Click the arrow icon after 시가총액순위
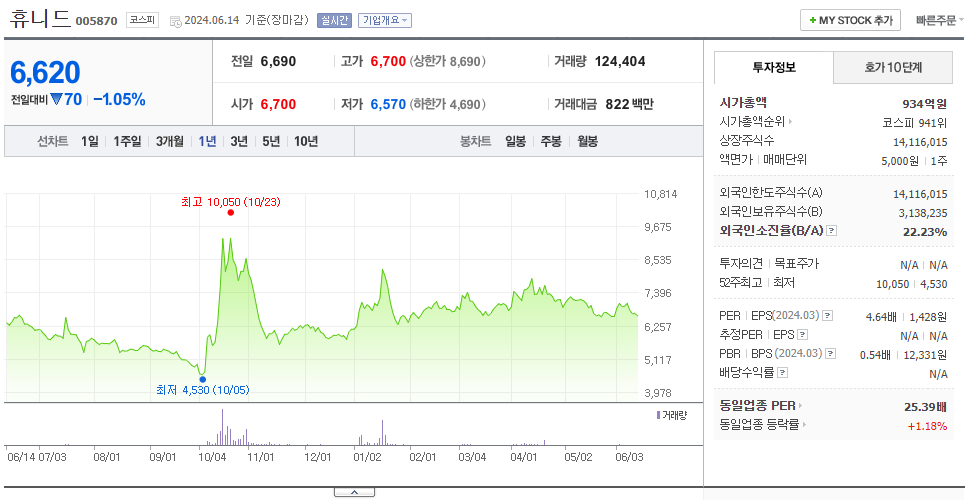968x500 pixels. coord(791,122)
